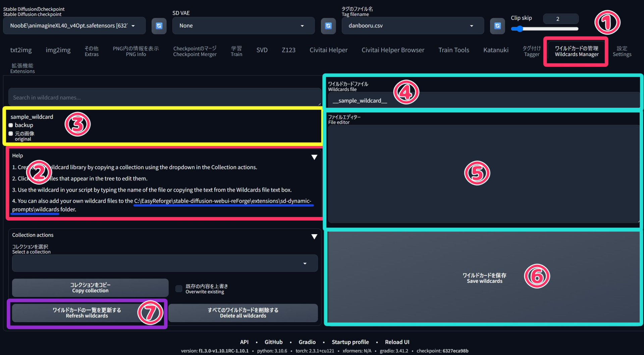
Task: Open the API footer link
Action: pos(244,342)
